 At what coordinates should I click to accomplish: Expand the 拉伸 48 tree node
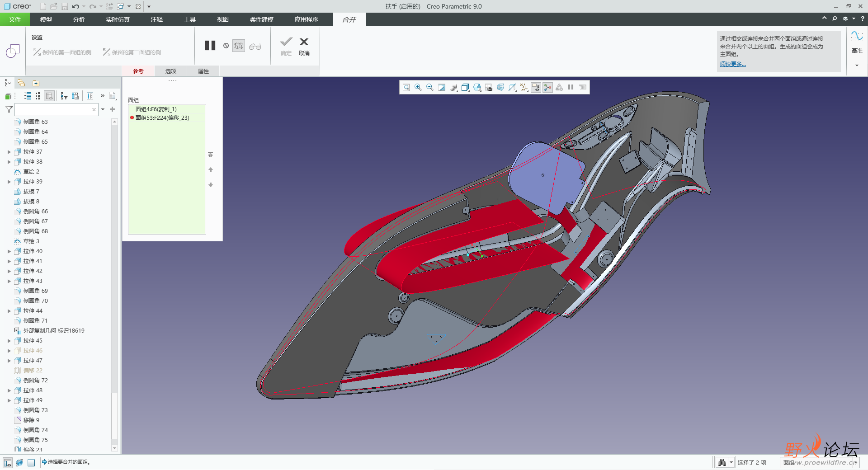[9, 390]
